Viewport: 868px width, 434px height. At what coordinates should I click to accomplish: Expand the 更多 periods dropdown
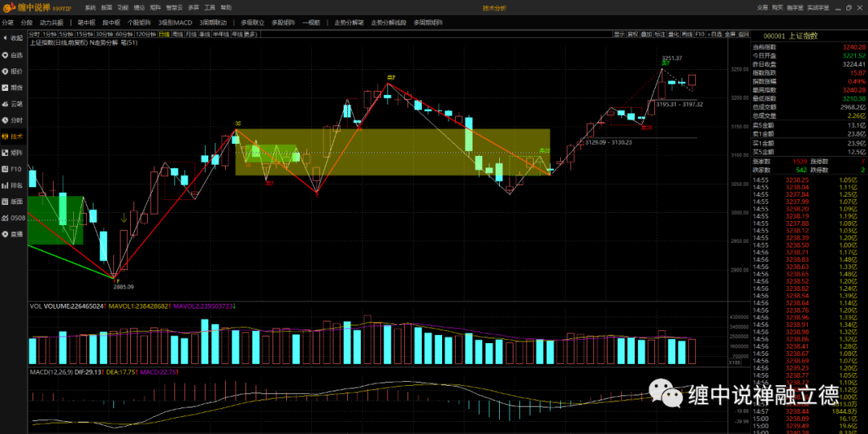[x=252, y=35]
